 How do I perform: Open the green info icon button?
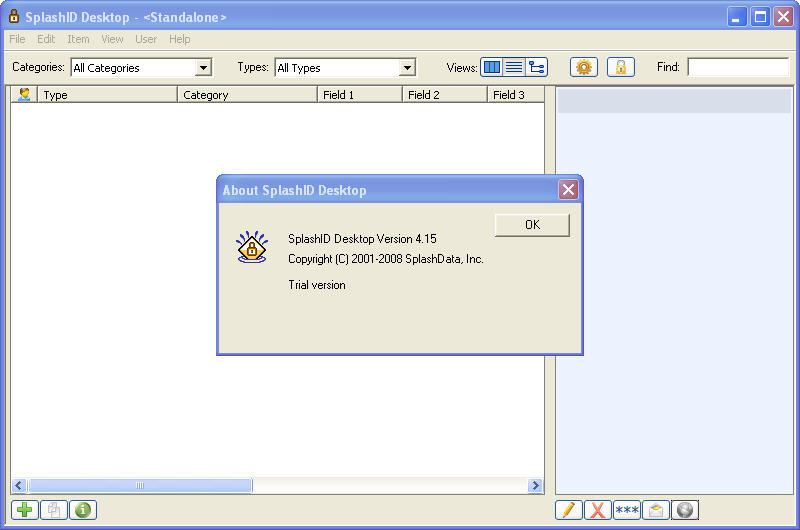[83, 510]
